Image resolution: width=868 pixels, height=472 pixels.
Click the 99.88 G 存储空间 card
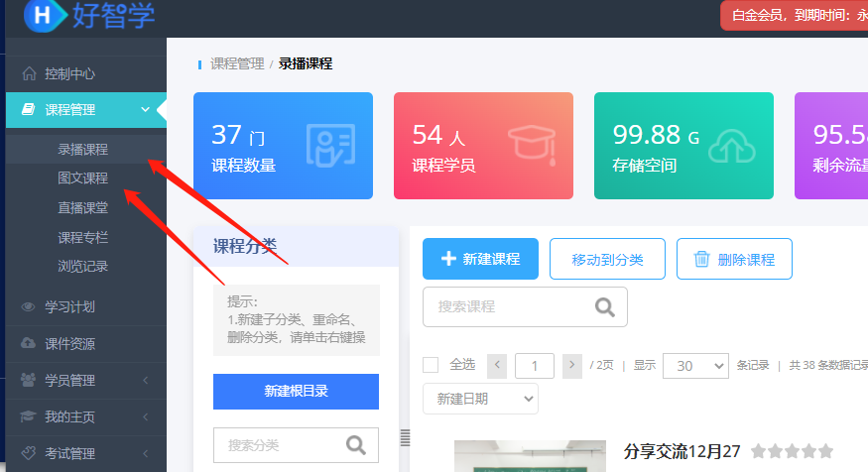pos(683,146)
